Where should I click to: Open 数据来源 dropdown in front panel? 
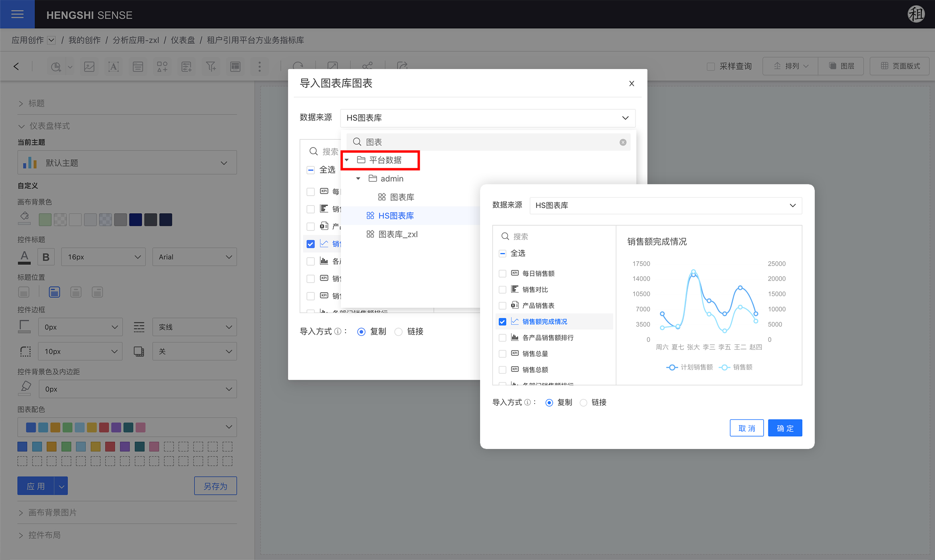click(x=665, y=205)
